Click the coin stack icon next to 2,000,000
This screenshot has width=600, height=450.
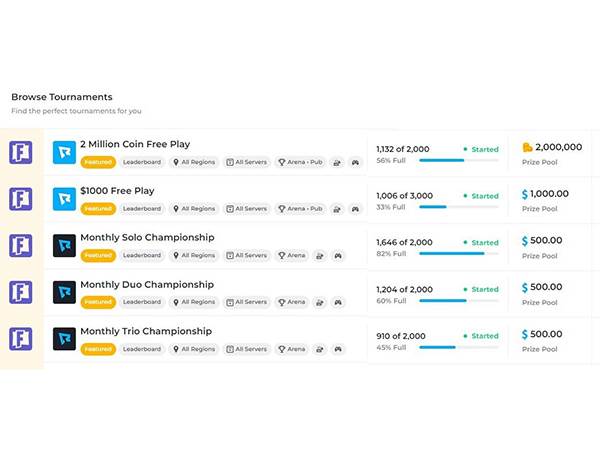tap(527, 148)
